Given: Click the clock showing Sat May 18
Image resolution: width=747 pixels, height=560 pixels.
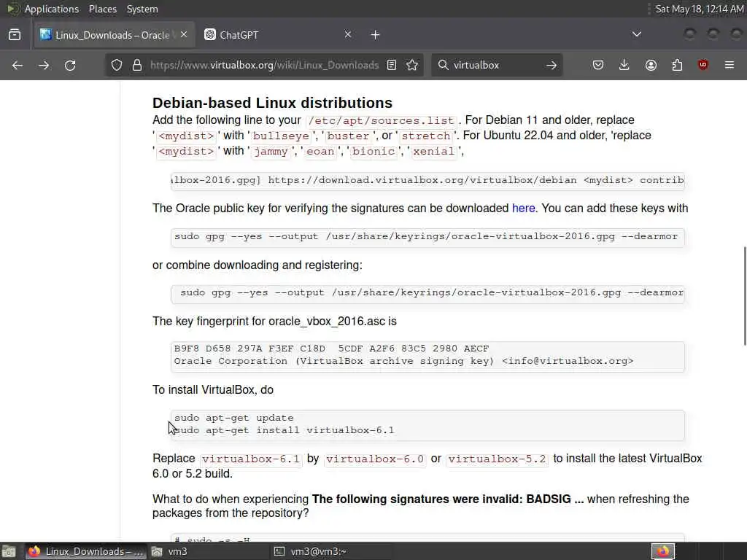Looking at the screenshot, I should 699,9.
